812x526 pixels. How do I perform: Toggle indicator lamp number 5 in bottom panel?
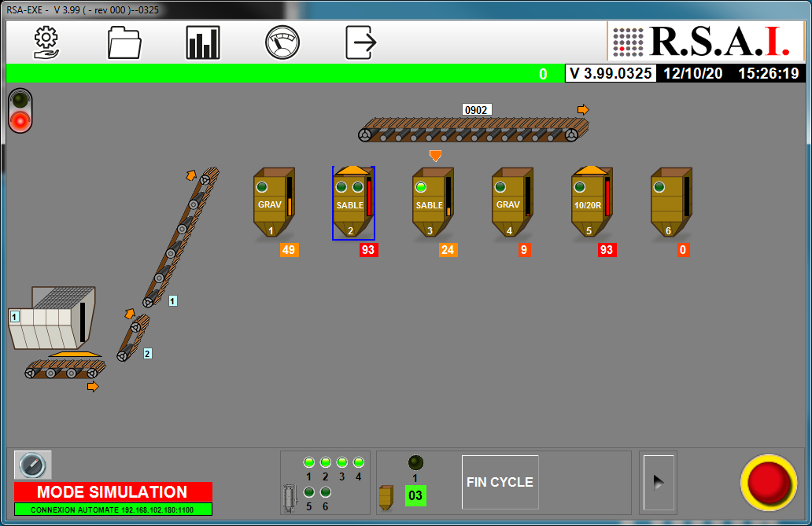click(x=308, y=492)
